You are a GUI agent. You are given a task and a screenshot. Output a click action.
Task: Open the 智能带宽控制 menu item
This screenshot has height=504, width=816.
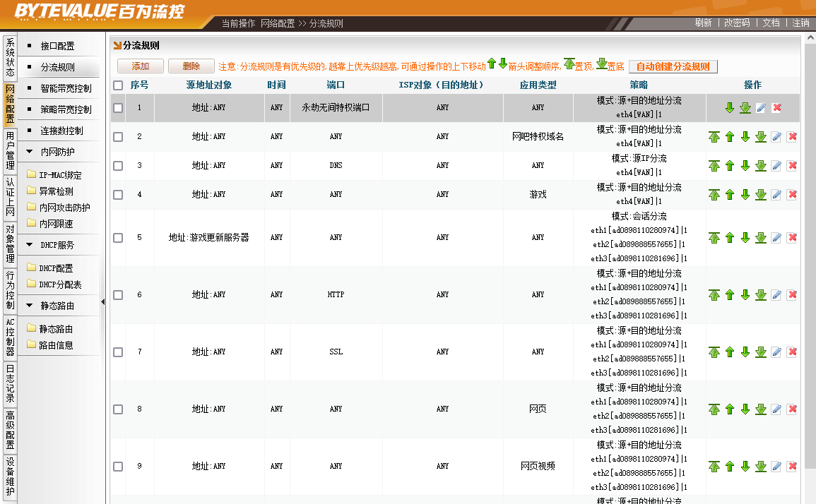click(66, 89)
